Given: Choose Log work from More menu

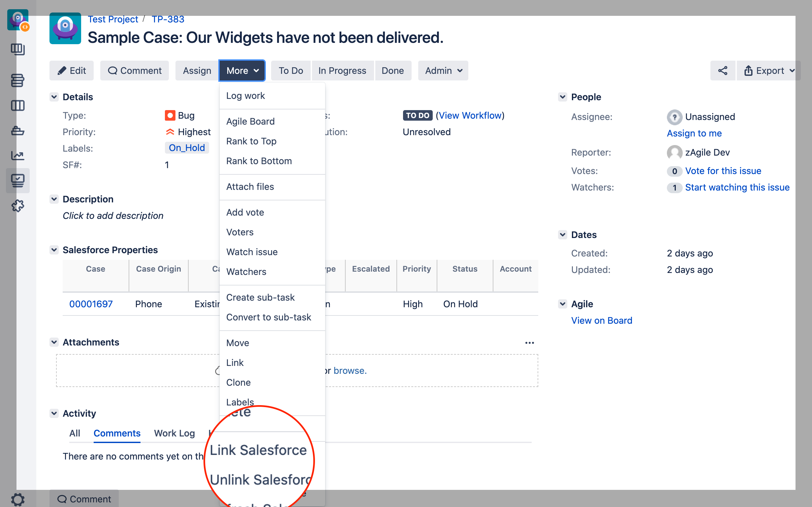Looking at the screenshot, I should [x=245, y=96].
